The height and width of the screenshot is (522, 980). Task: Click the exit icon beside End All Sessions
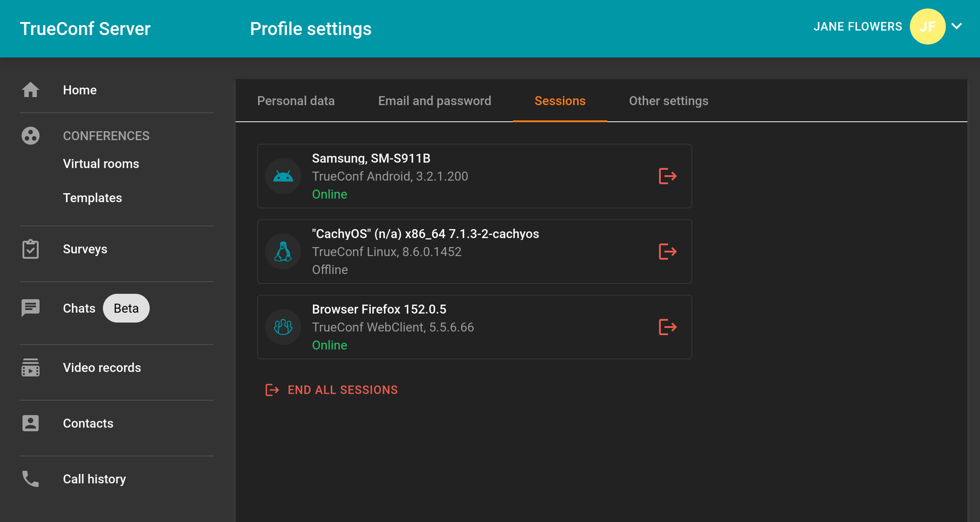[x=272, y=390]
